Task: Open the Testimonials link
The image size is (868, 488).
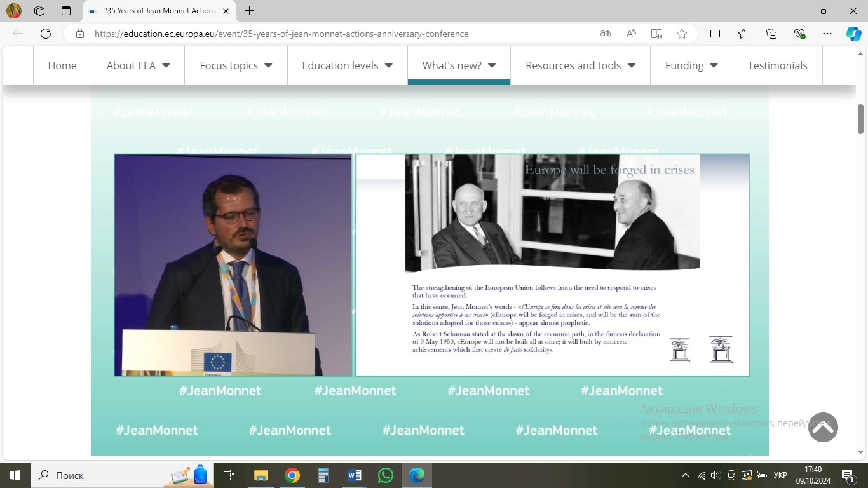Action: click(777, 65)
